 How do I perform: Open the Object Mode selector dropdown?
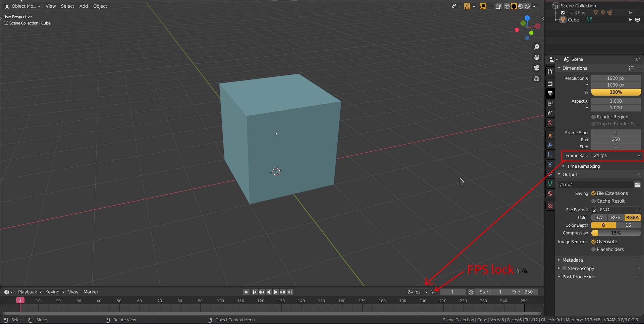[22, 6]
